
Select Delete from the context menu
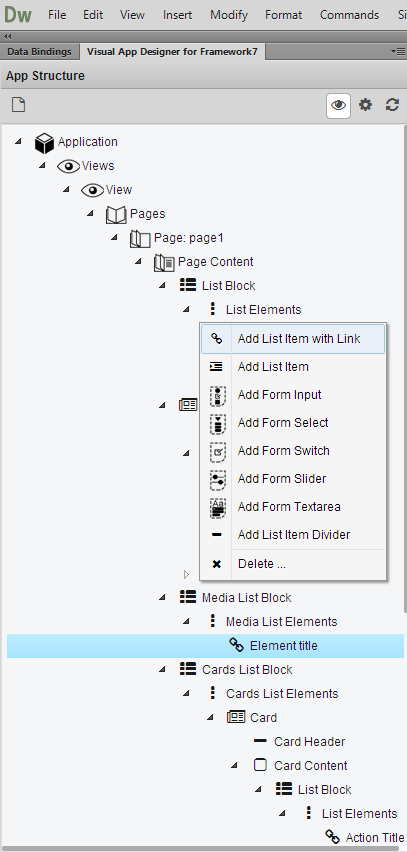pyautogui.click(x=293, y=564)
